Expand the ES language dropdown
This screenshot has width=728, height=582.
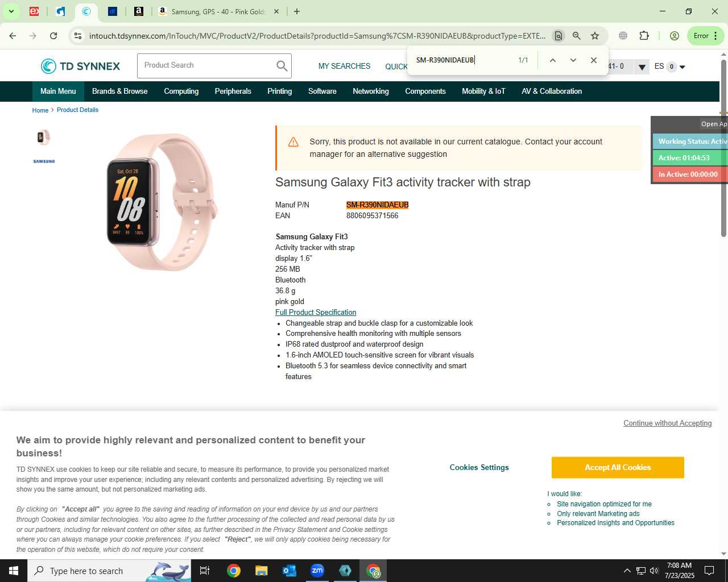[x=682, y=67]
